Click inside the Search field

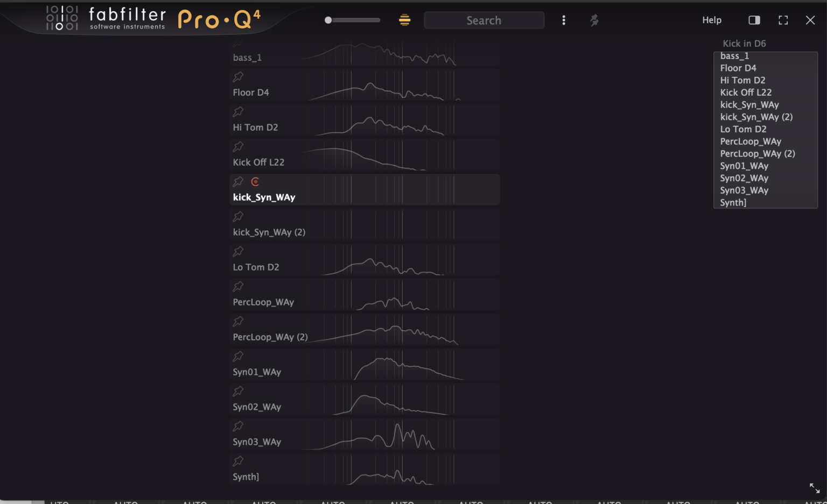tap(483, 20)
